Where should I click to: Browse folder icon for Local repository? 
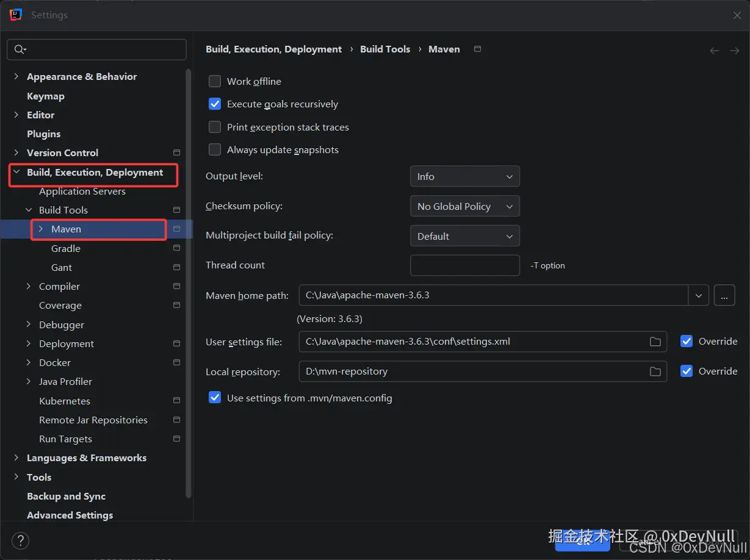[655, 372]
